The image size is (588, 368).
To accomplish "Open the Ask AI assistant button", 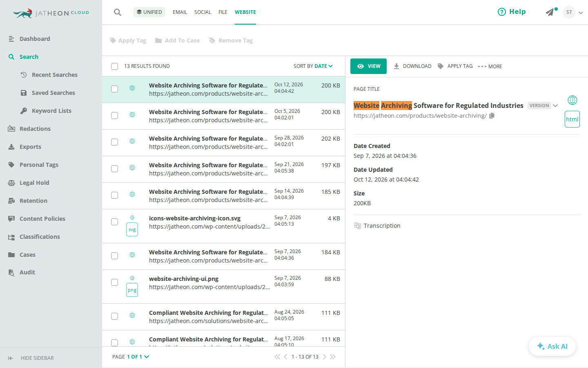I will pos(552,346).
